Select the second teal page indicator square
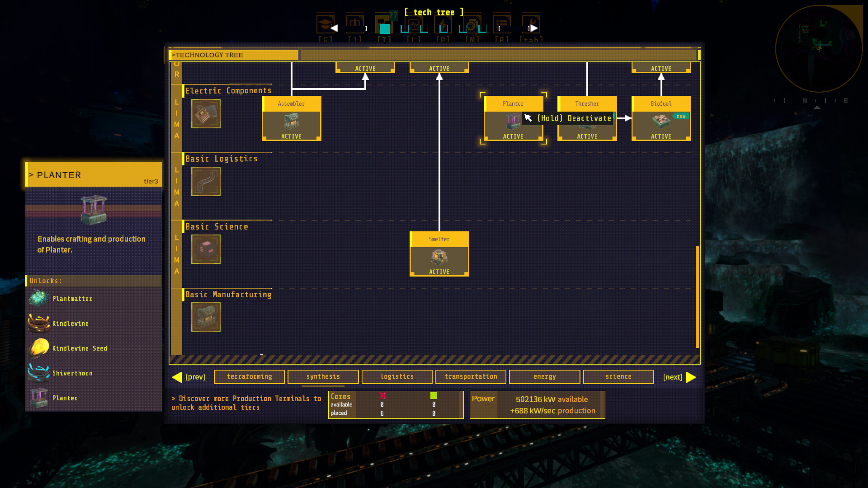This screenshot has height=488, width=868. 405,29
